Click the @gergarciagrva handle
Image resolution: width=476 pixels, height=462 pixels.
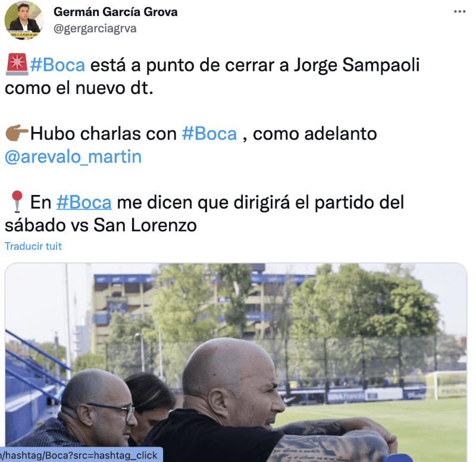[x=95, y=29]
